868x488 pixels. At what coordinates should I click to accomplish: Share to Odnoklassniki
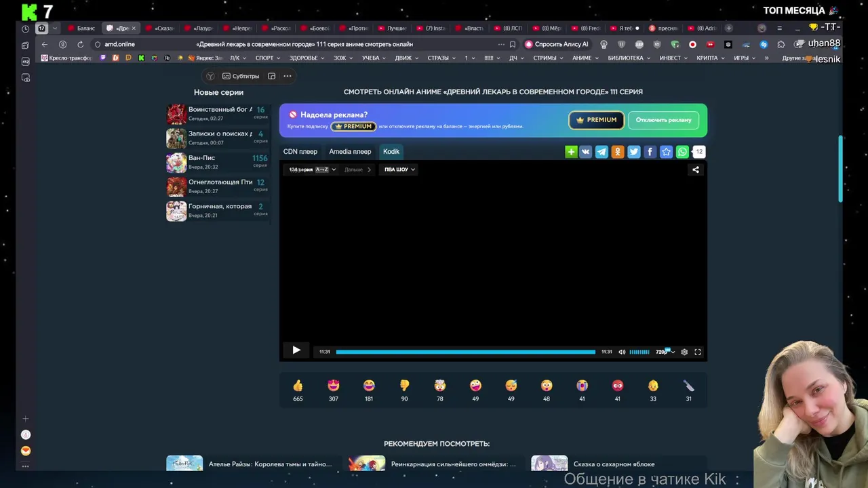click(618, 152)
